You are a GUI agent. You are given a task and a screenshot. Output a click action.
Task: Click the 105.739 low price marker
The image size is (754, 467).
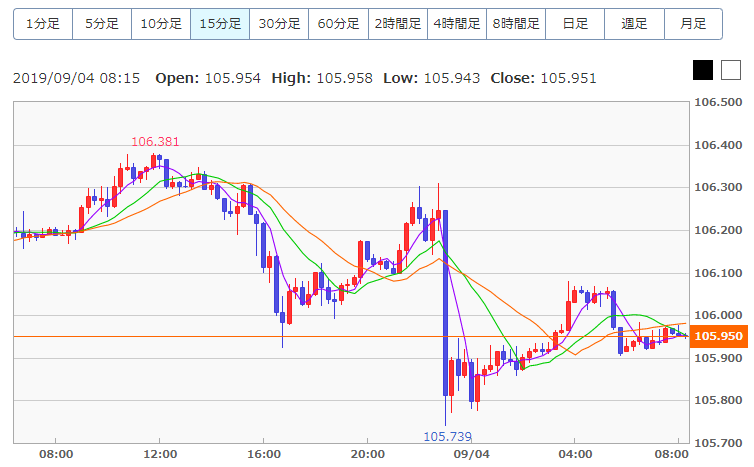click(447, 437)
